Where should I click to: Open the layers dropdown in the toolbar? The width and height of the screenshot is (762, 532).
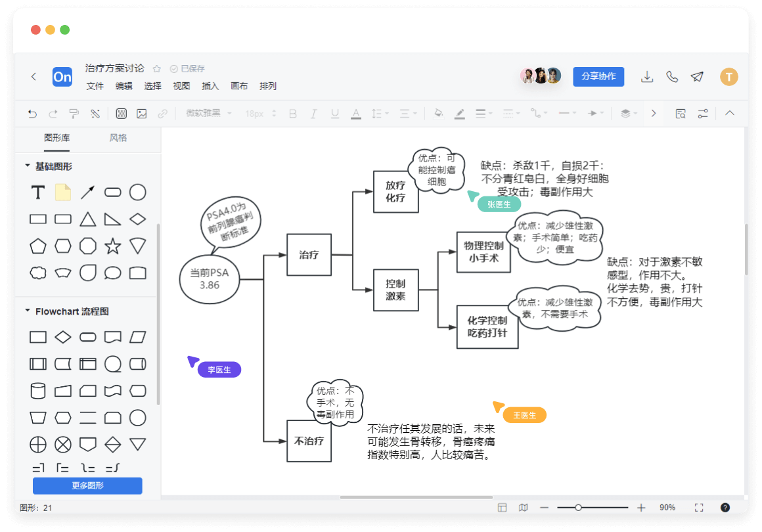pos(629,114)
